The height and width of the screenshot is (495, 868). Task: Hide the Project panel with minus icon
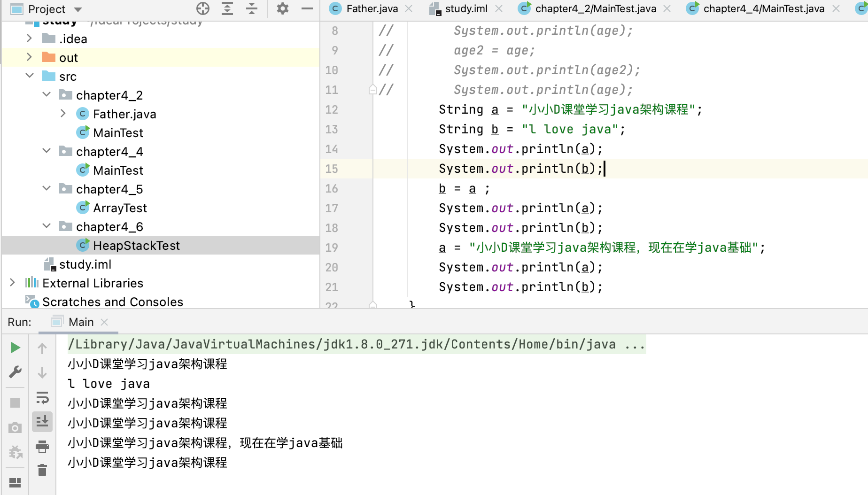(307, 8)
